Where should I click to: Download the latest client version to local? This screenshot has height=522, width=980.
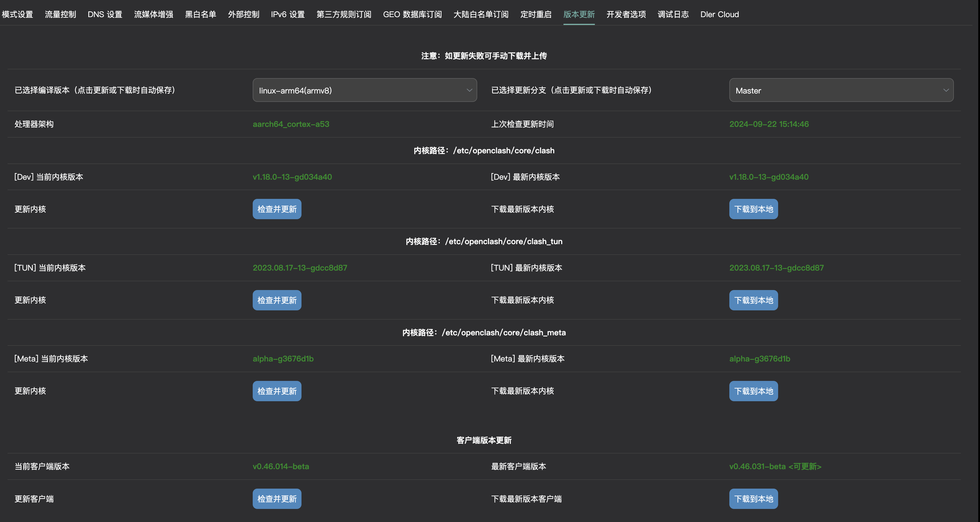(x=753, y=499)
